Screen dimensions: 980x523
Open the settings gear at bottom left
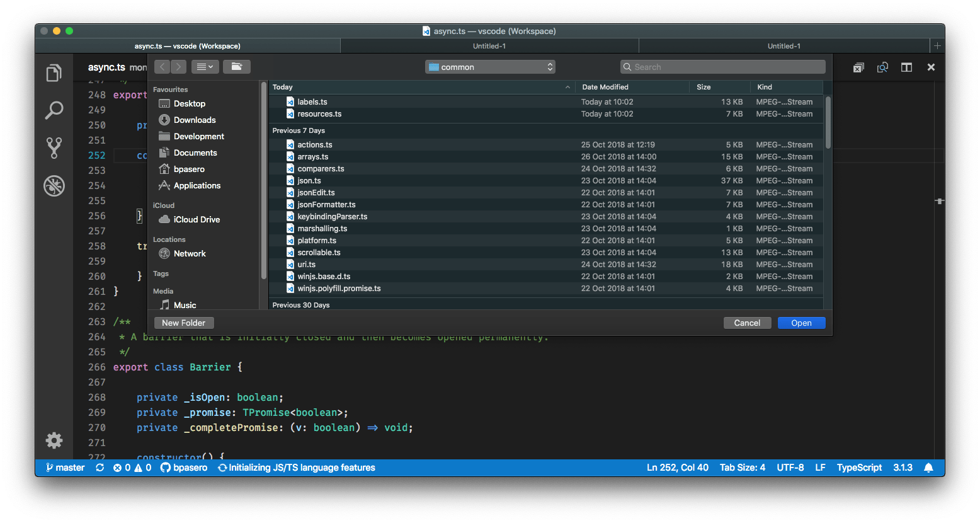pos(54,440)
